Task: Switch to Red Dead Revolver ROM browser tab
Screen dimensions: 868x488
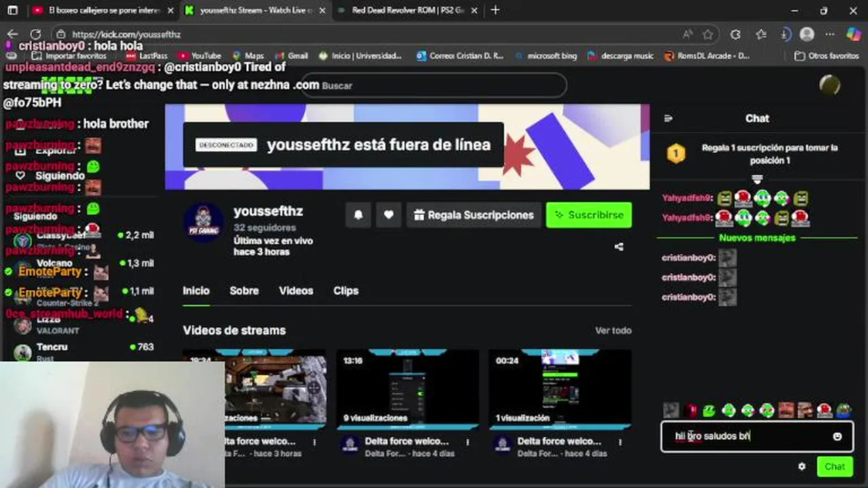Action: pyautogui.click(x=408, y=10)
